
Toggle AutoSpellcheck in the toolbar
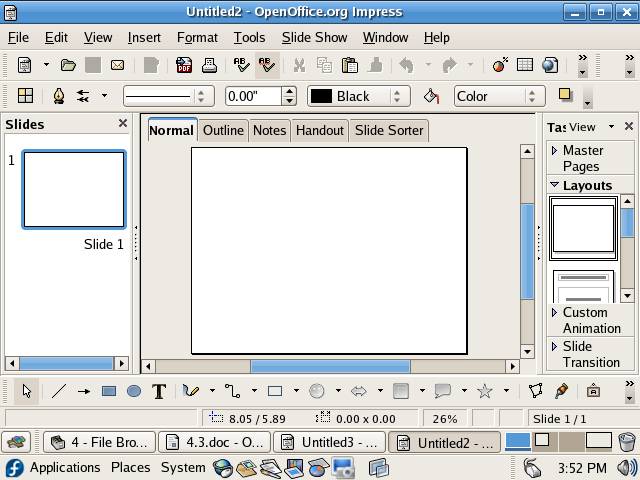click(x=266, y=65)
